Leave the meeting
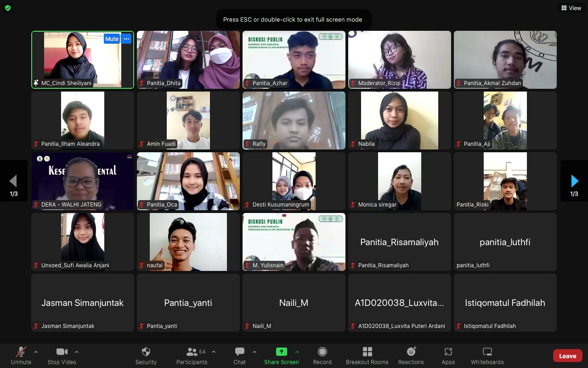This screenshot has height=368, width=588. [x=567, y=356]
